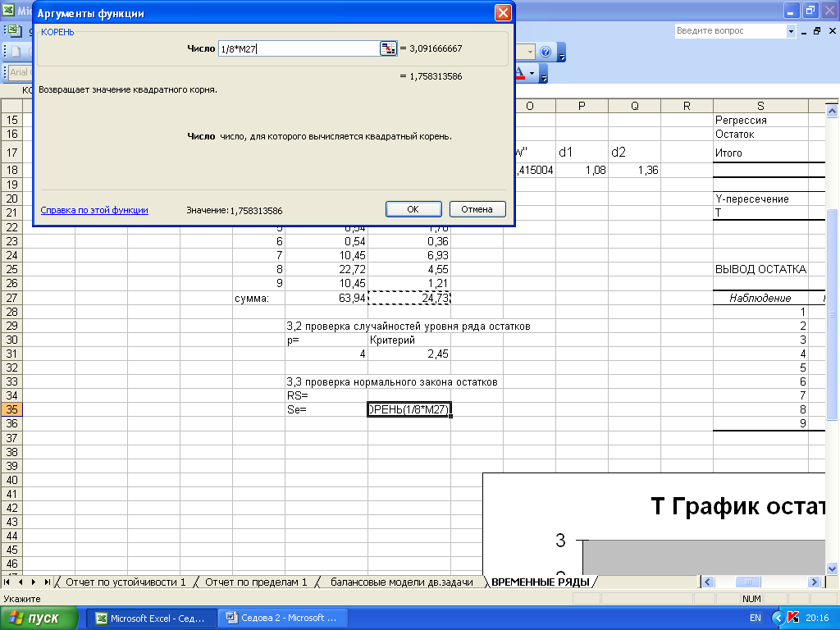Image resolution: width=840 pixels, height=630 pixels.
Task: Jump to the first sheet tab button
Action: pos(7,582)
